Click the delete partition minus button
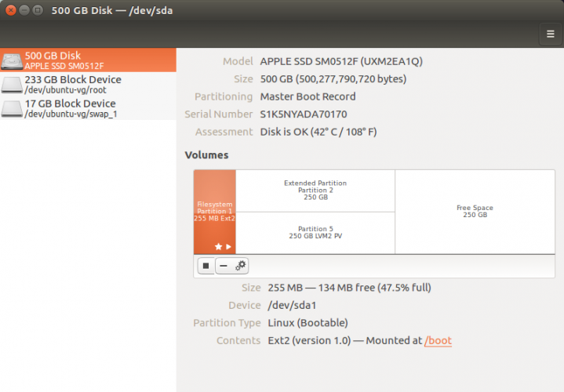The width and height of the screenshot is (564, 392). 224,266
